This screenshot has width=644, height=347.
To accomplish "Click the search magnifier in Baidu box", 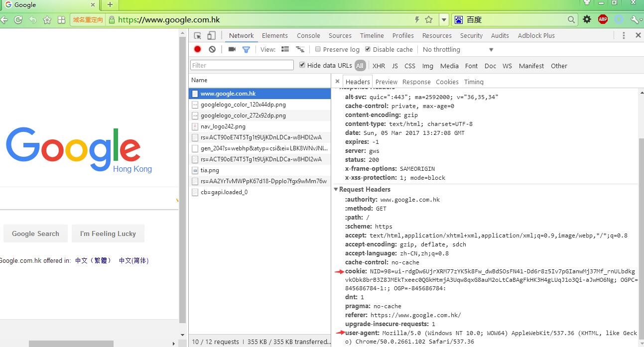I will tap(571, 20).
